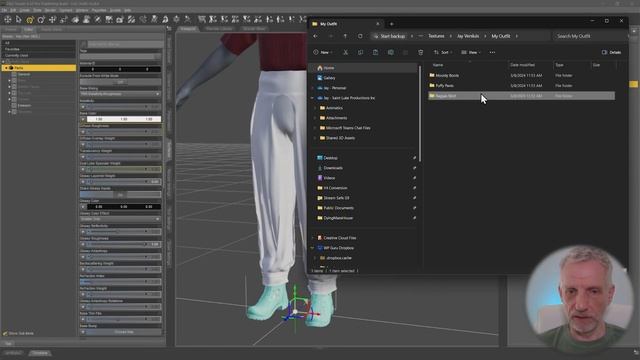Expand Creative Cloud Files in sidebar
Viewport: 640px width, 360px height.
click(x=313, y=238)
